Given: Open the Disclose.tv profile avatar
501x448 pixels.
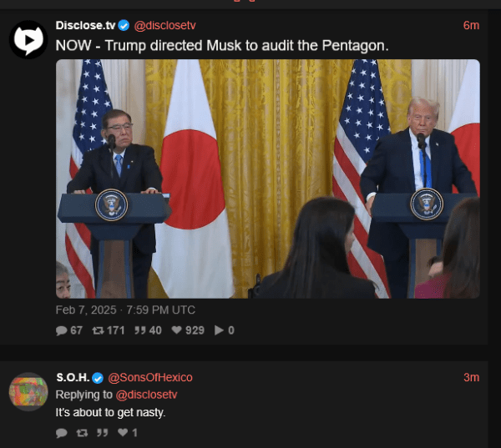Looking at the screenshot, I should click(x=28, y=39).
